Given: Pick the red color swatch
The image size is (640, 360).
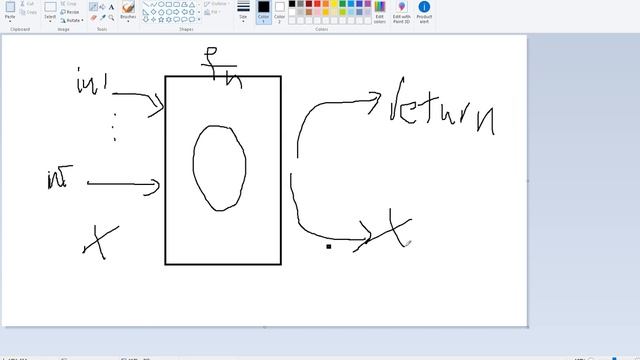Looking at the screenshot, I should coord(317,4).
